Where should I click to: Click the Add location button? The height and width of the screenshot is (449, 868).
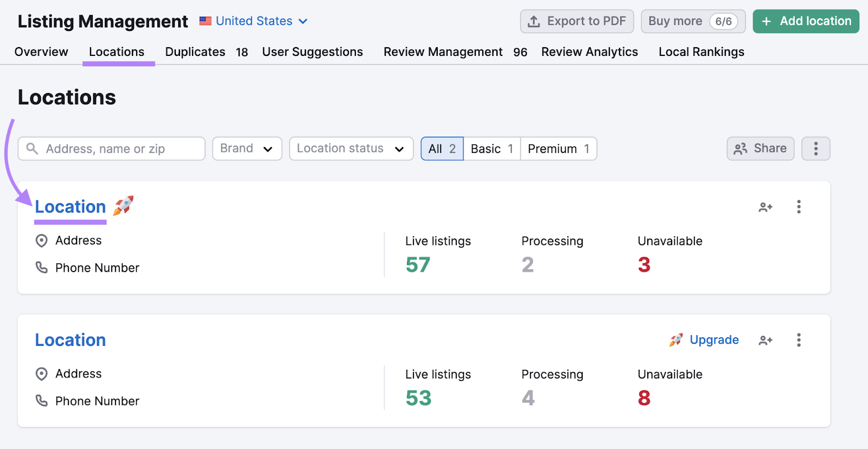(x=806, y=21)
